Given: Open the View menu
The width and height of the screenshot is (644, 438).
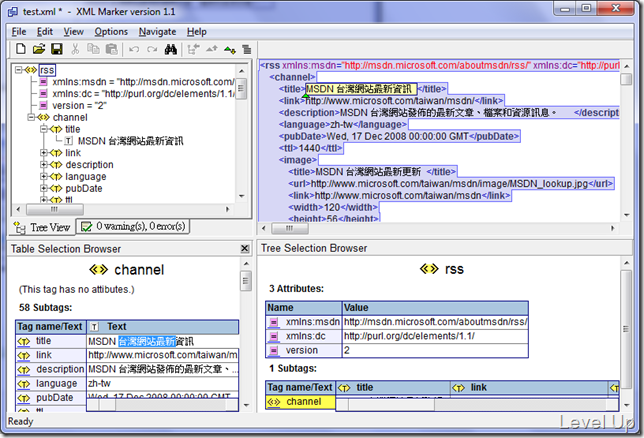Looking at the screenshot, I should click(74, 32).
